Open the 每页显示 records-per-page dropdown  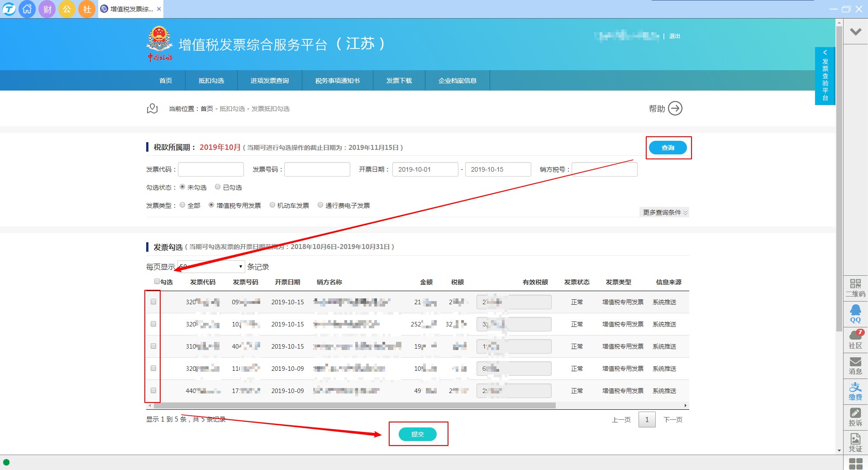pyautogui.click(x=211, y=267)
